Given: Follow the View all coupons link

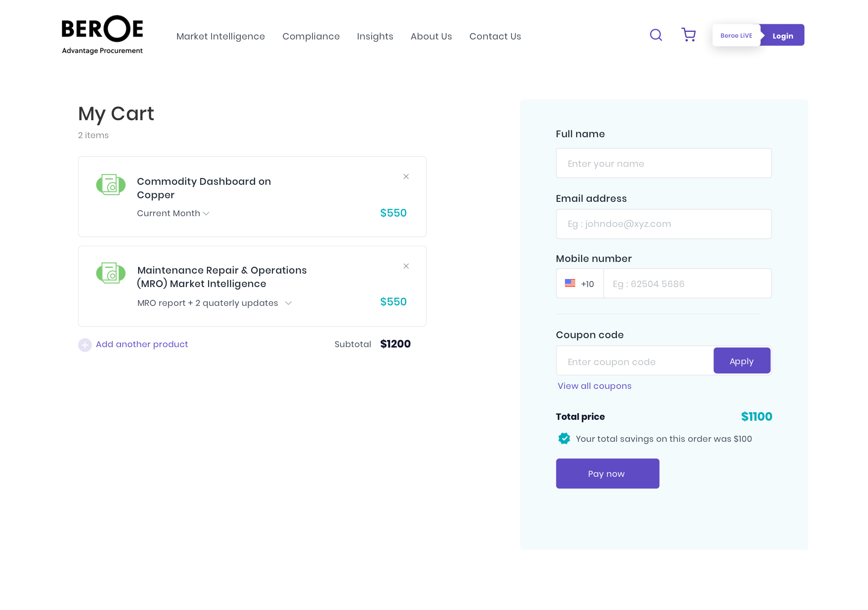Looking at the screenshot, I should pyautogui.click(x=594, y=386).
